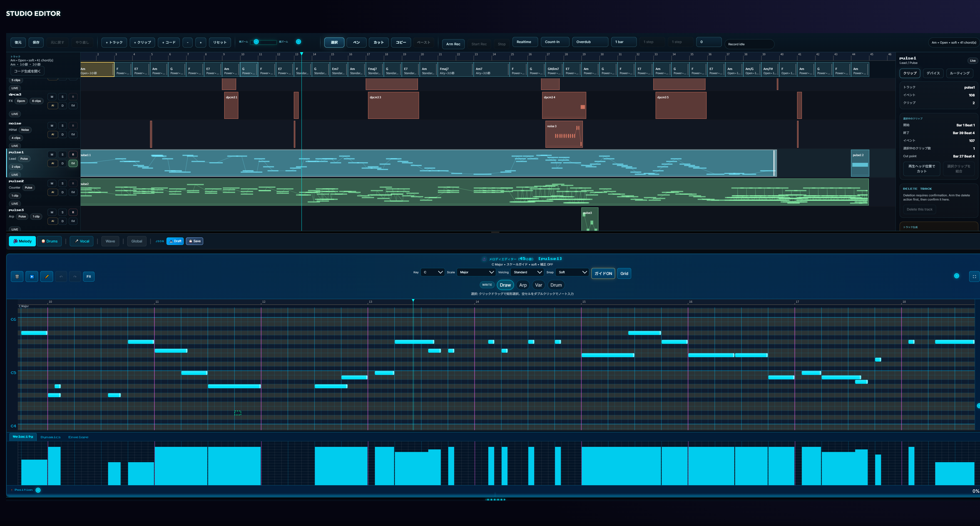Toggle the Grid button
The height and width of the screenshot is (526, 980).
click(x=624, y=273)
